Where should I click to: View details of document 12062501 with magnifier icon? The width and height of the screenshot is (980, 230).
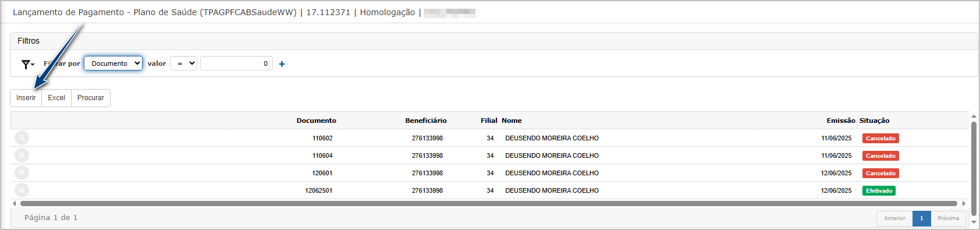tap(22, 190)
